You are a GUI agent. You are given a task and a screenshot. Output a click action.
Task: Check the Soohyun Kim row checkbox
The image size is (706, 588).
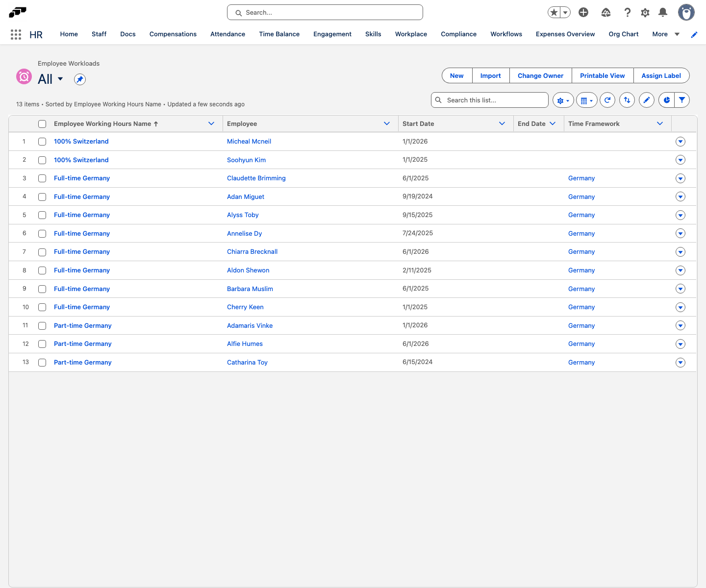(42, 160)
